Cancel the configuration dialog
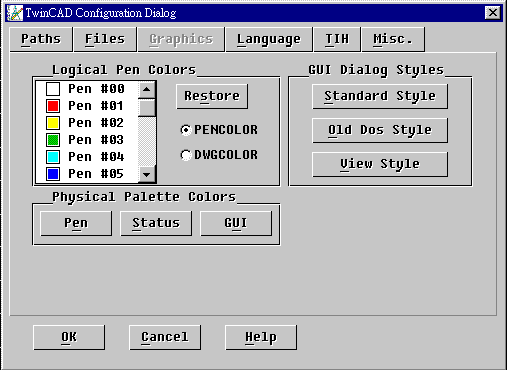 point(165,337)
